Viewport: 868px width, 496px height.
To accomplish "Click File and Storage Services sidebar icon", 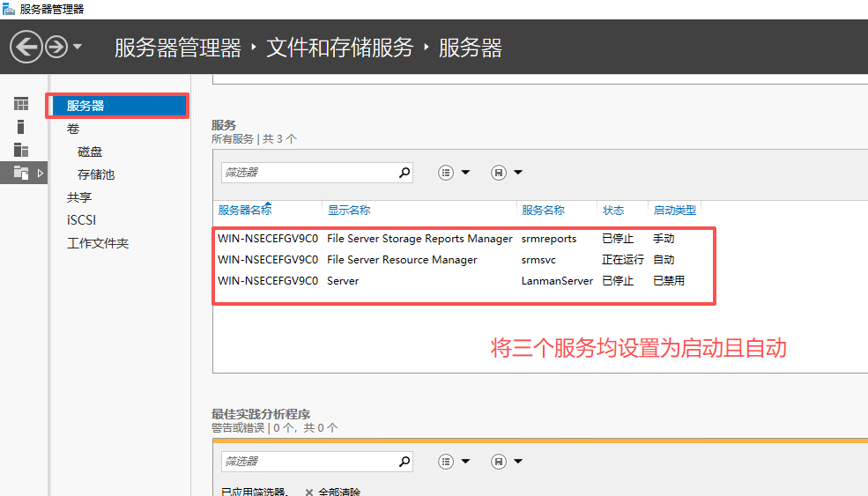I will pos(21,173).
